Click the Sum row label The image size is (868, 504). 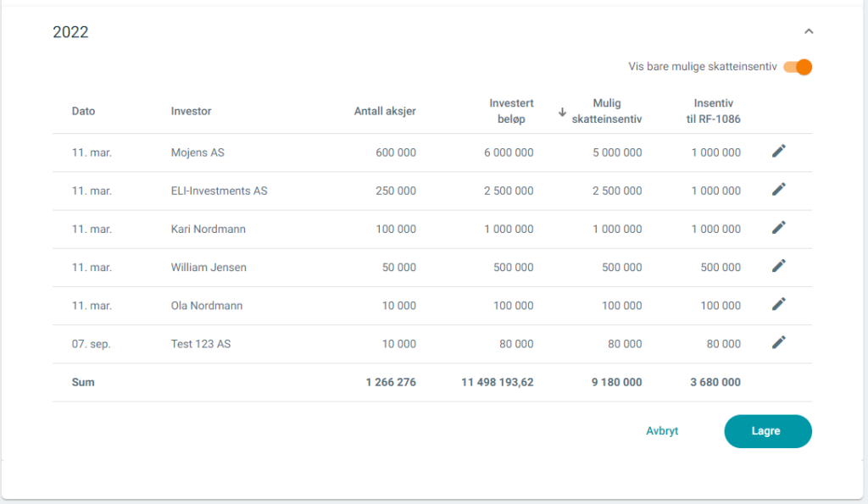[83, 382]
